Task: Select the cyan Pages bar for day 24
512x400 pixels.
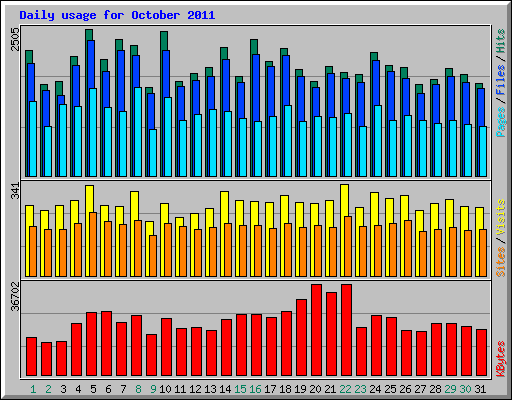Action: pos(378,141)
